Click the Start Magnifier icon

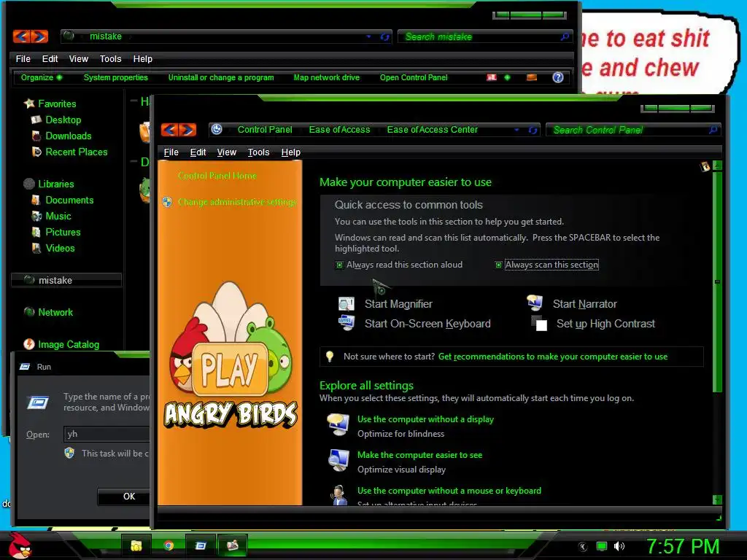pyautogui.click(x=347, y=304)
